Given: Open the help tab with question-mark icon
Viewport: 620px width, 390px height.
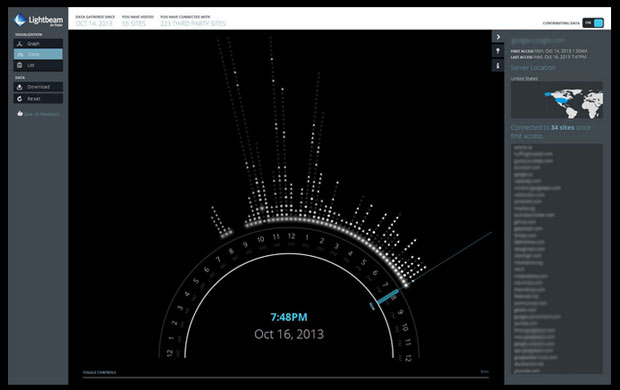Looking at the screenshot, I should pyautogui.click(x=498, y=51).
